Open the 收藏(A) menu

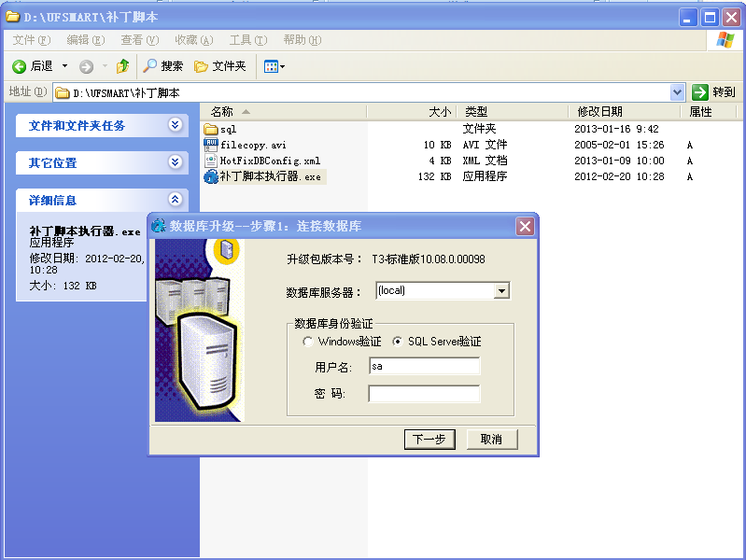coord(194,40)
